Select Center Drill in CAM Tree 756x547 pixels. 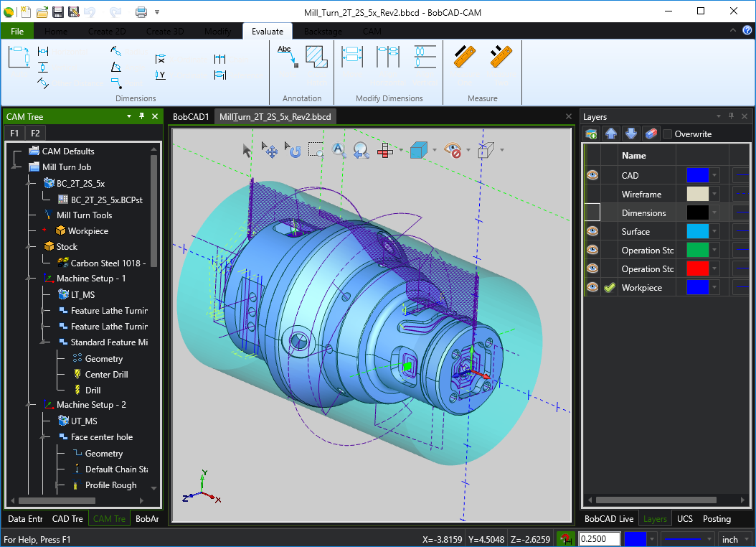[x=107, y=374]
